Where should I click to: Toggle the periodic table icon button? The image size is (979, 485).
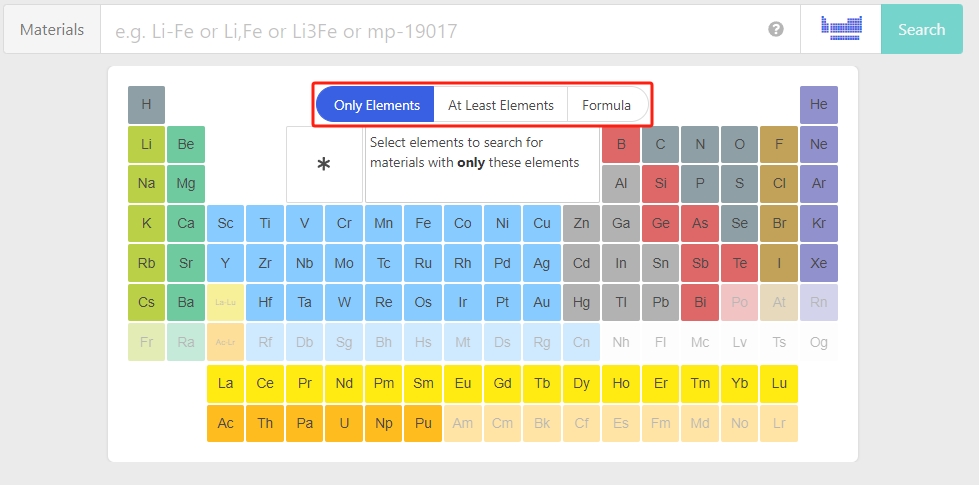click(x=840, y=29)
